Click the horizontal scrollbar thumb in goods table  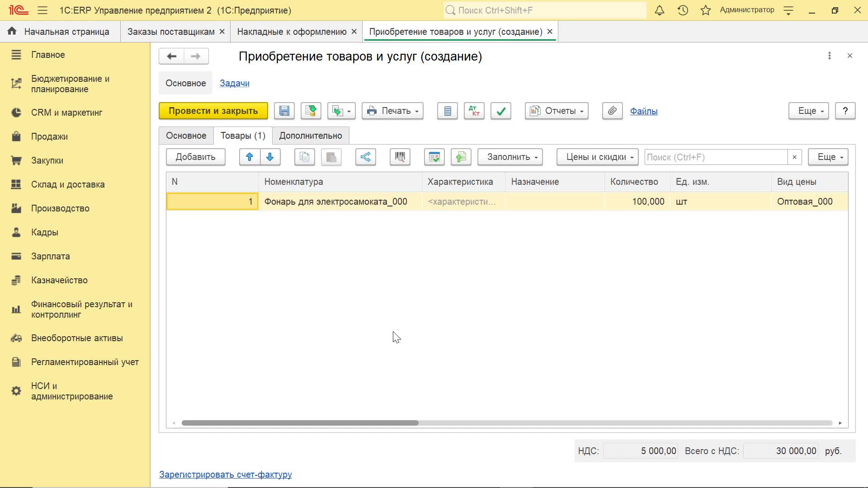pos(300,423)
